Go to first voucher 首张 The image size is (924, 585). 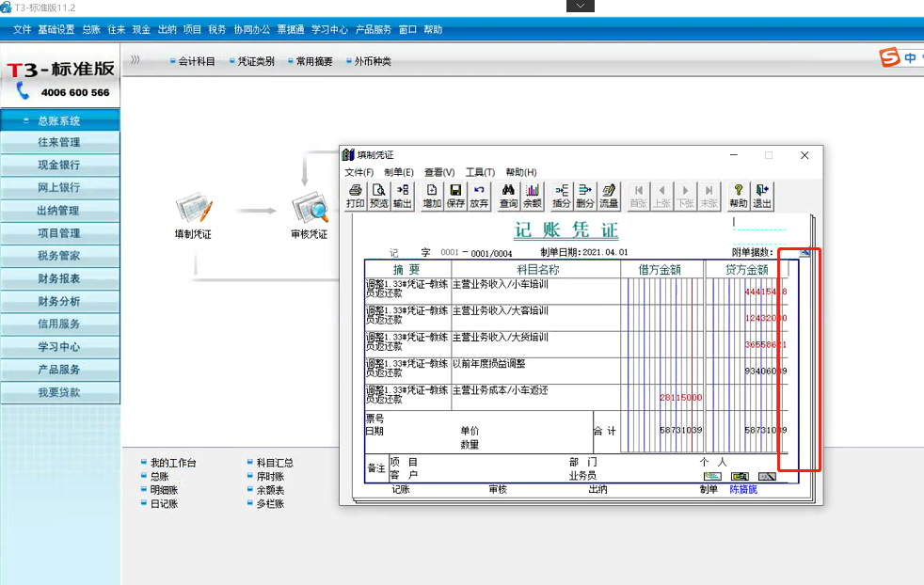(638, 197)
